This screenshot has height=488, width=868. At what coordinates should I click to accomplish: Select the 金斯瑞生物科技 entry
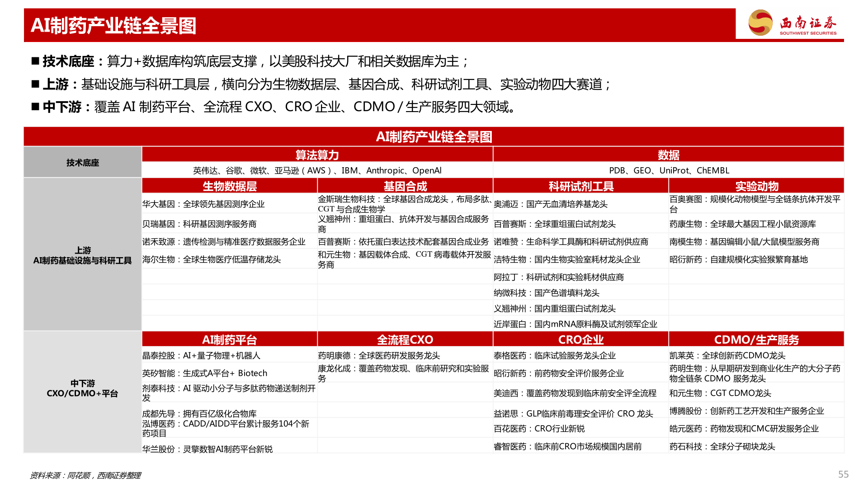(x=405, y=204)
